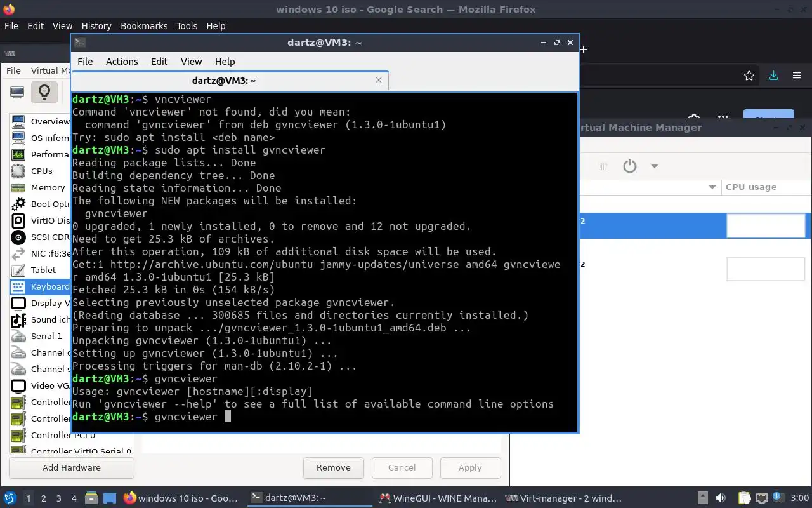Open Firefox Tools menu
The image size is (812, 508).
[x=187, y=26]
